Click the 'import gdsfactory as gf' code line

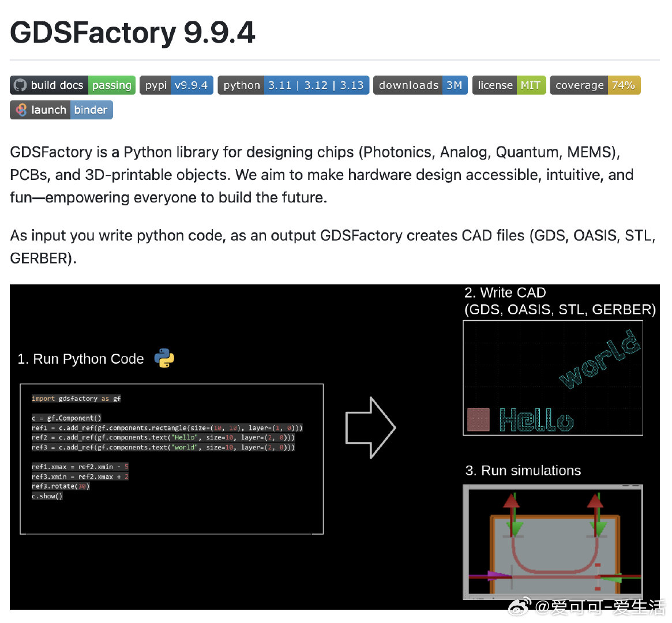pos(76,399)
